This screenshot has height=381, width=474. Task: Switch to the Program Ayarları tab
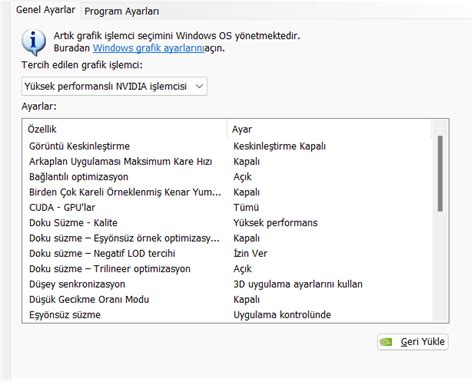coord(122,11)
